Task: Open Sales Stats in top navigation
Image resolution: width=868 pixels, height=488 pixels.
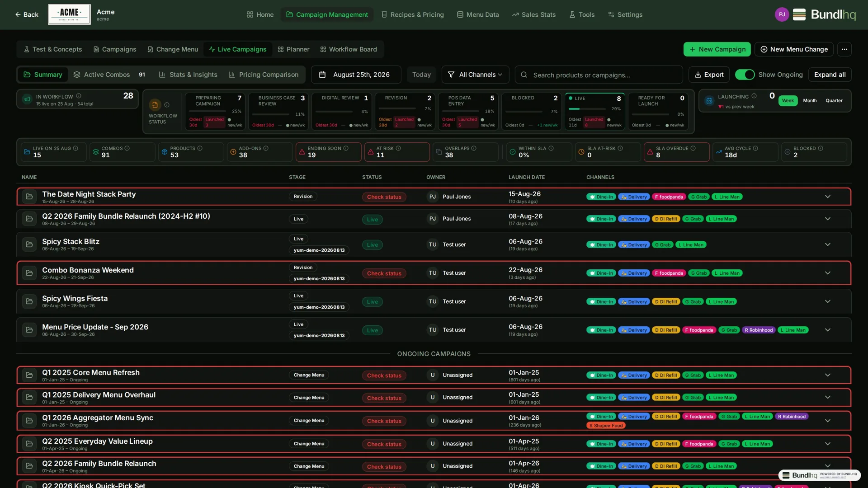Action: (533, 14)
